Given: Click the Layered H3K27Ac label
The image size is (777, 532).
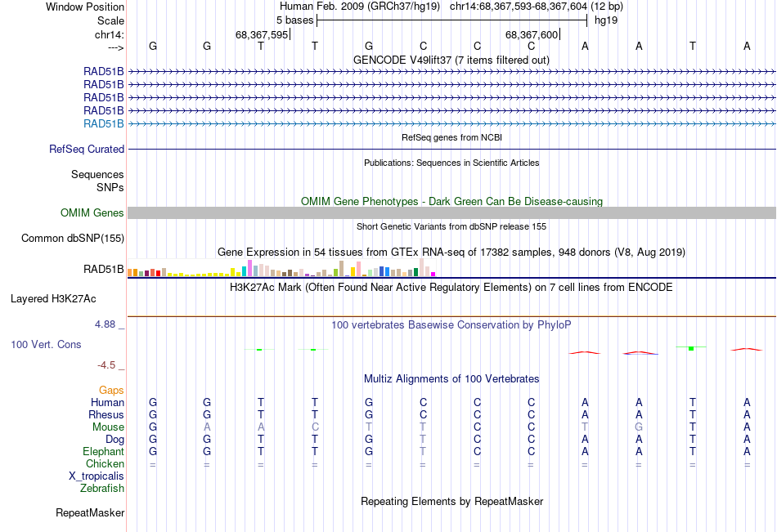Looking at the screenshot, I should coord(53,299).
